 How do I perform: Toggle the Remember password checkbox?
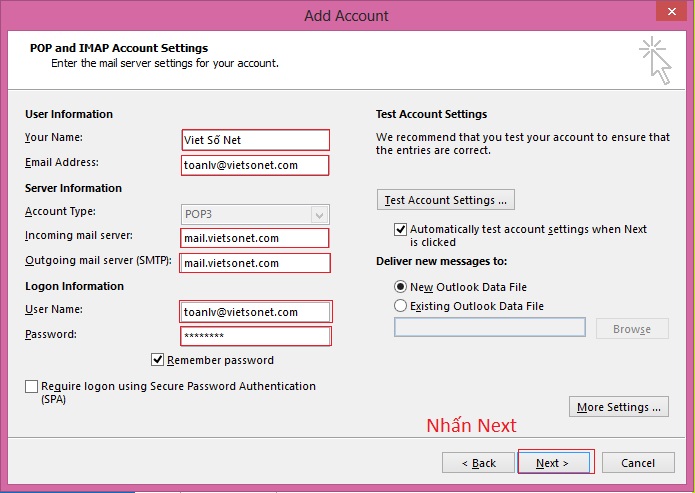tap(158, 360)
